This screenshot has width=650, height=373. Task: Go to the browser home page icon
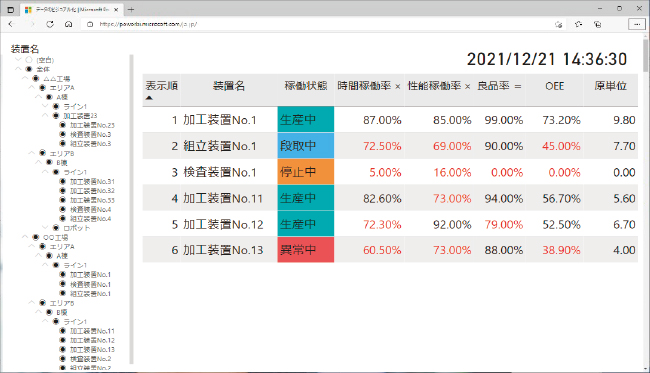(69, 24)
